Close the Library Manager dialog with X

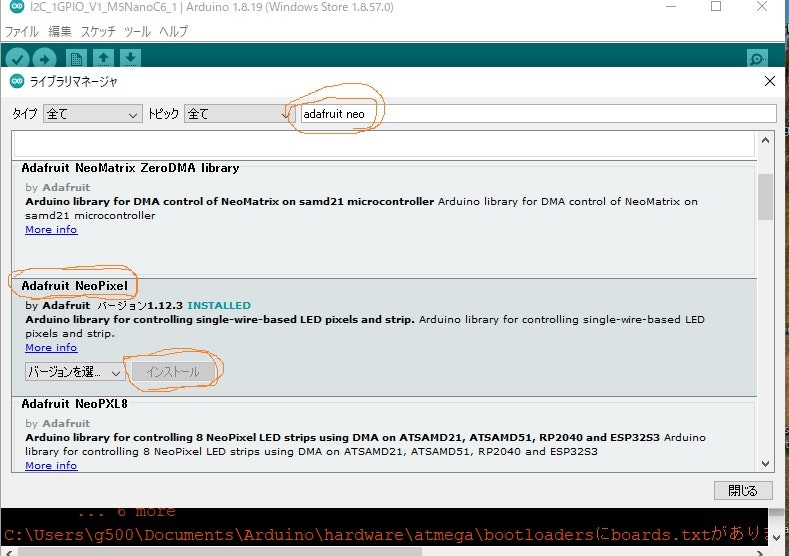[x=769, y=81]
